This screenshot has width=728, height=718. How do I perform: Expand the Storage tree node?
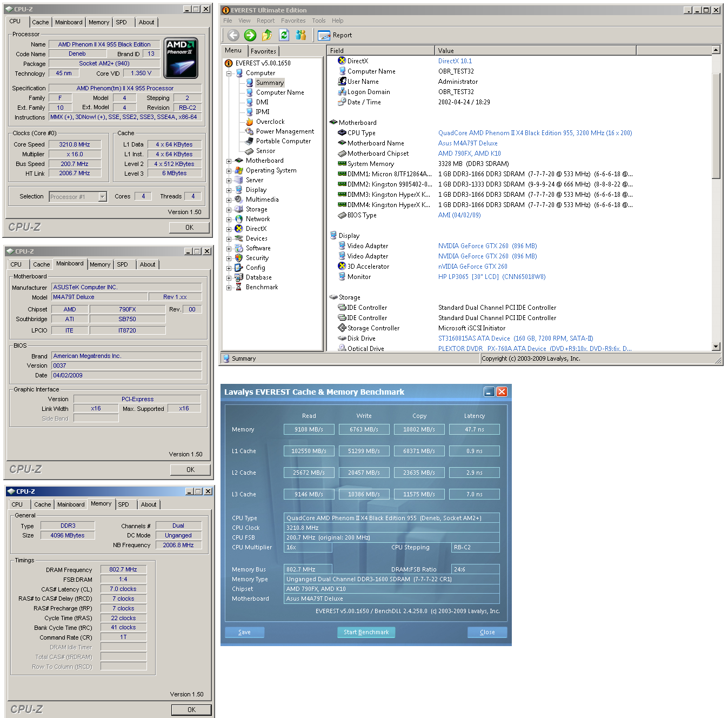[229, 209]
